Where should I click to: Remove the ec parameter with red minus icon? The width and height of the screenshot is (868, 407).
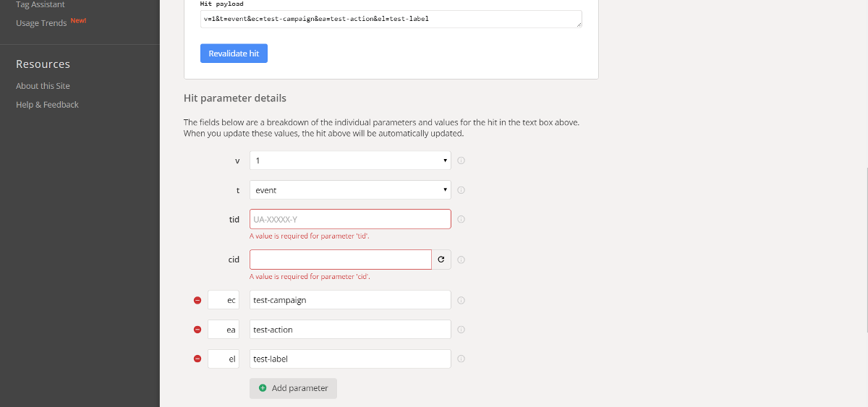[197, 300]
